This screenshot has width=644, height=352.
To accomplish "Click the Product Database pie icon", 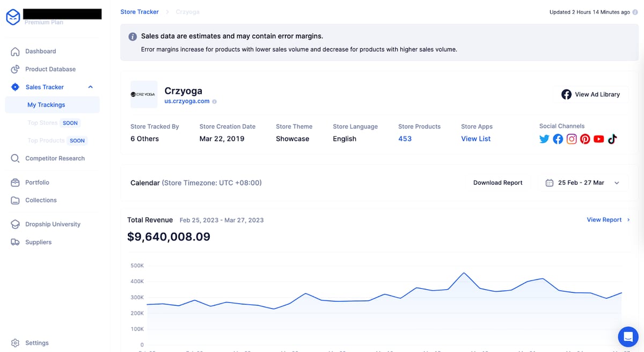I will [x=16, y=69].
